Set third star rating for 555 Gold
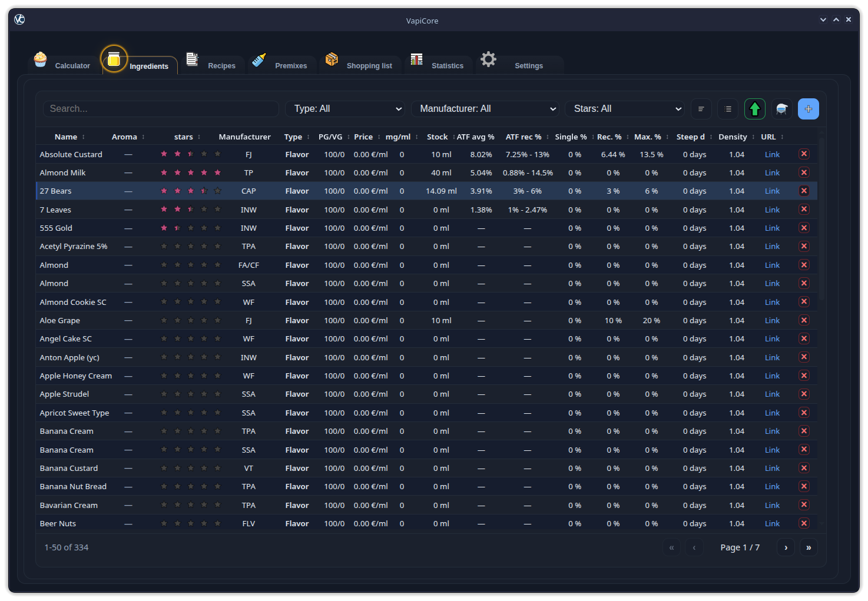Image resolution: width=868 pixels, height=601 pixels. click(191, 228)
